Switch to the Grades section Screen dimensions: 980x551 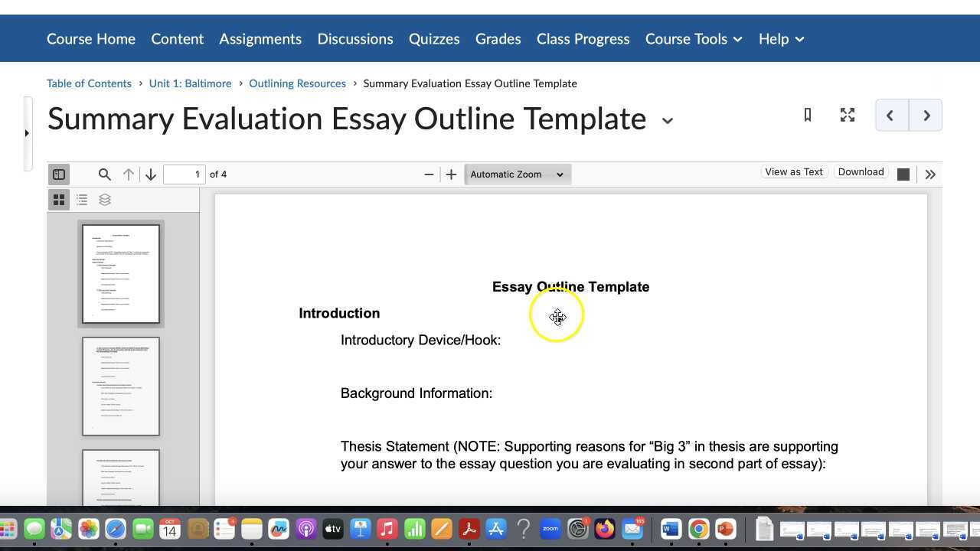pos(498,38)
